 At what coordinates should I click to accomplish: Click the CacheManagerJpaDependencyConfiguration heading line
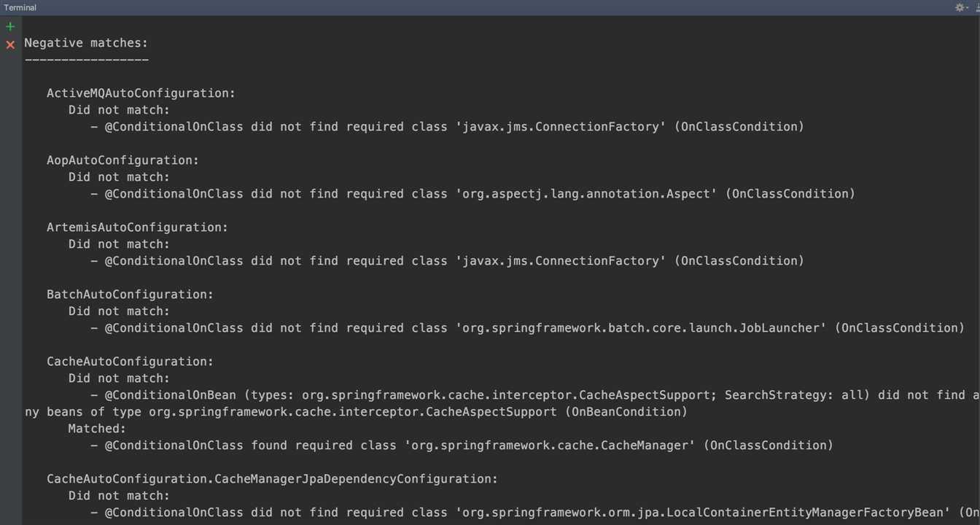click(272, 479)
